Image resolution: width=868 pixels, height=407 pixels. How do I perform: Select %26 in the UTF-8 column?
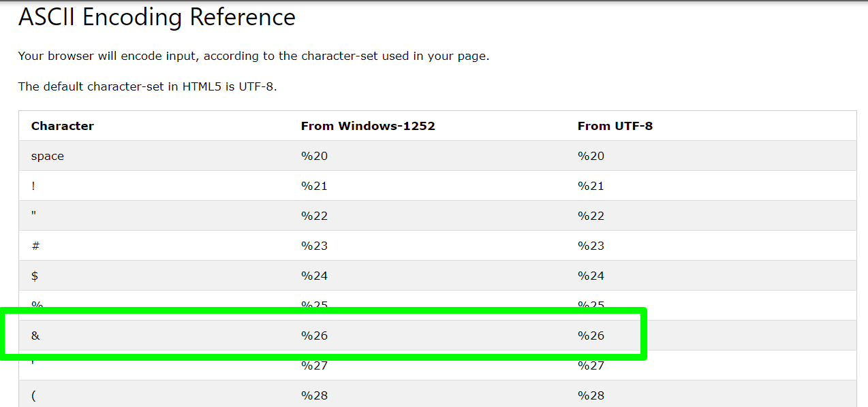(591, 336)
